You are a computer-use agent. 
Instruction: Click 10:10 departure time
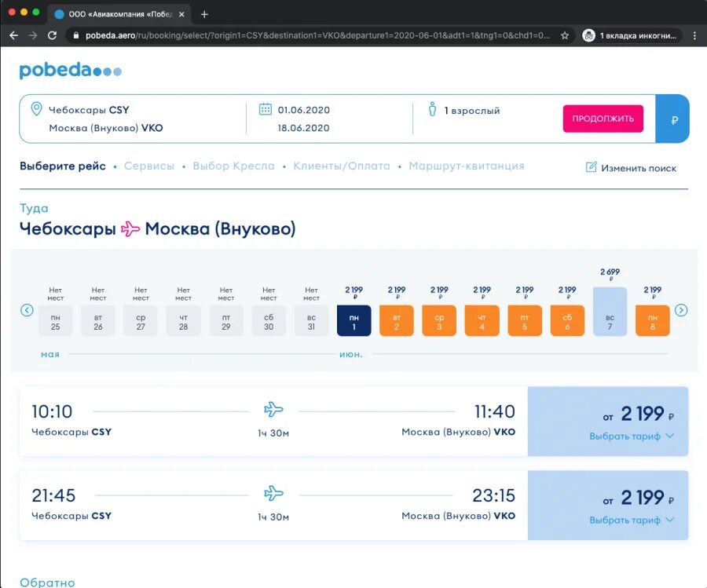tap(52, 411)
